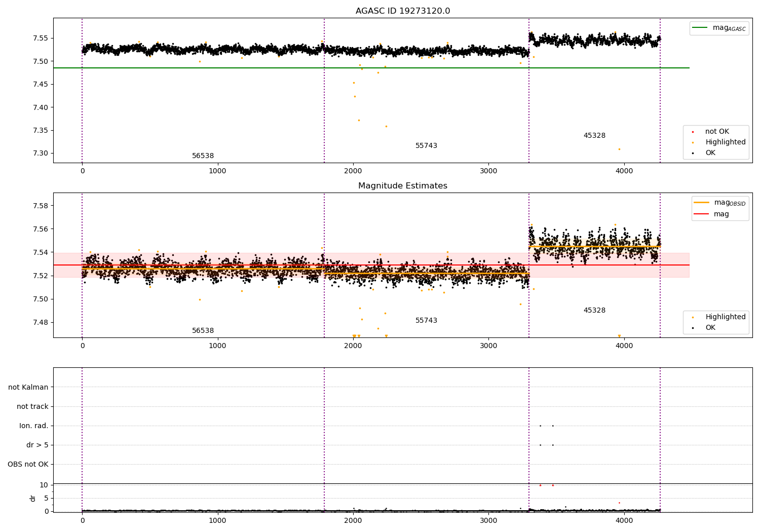Click the 7.55 tick label on top plot

(x=41, y=39)
